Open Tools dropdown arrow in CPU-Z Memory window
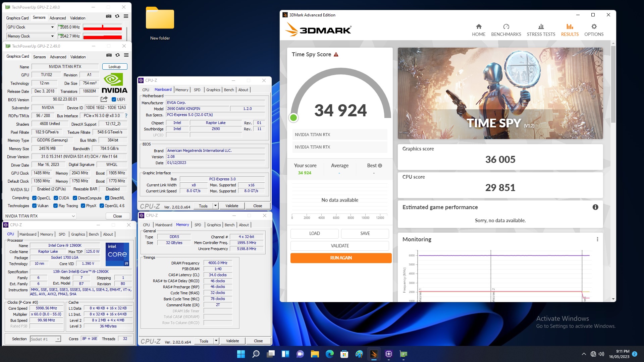This screenshot has width=644, height=362. click(x=216, y=341)
